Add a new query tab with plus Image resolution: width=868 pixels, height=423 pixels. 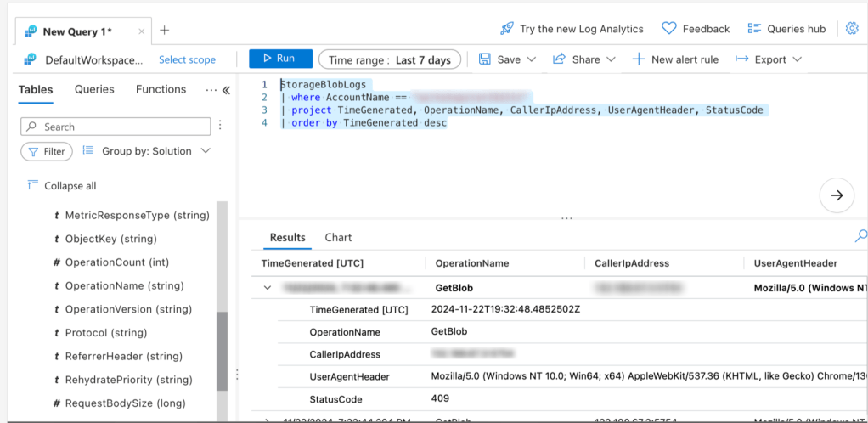click(165, 30)
